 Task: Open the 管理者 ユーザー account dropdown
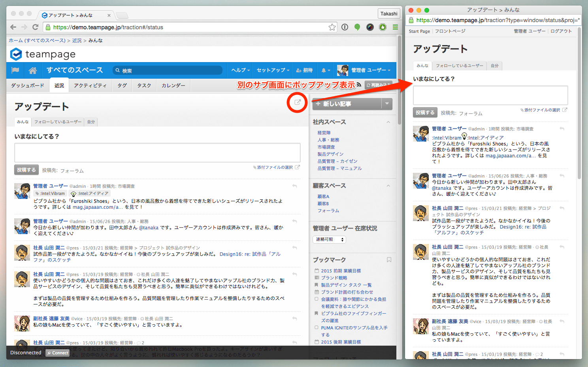371,70
